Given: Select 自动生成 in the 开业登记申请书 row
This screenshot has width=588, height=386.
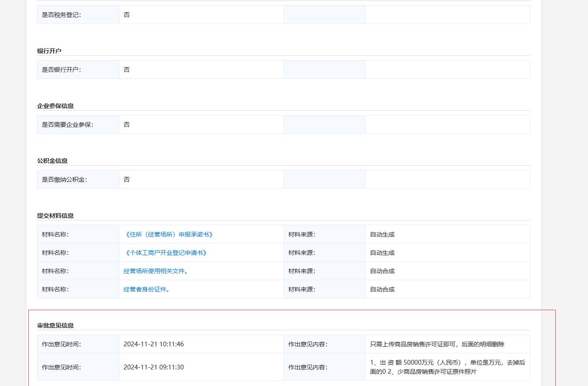Looking at the screenshot, I should click(x=382, y=253).
